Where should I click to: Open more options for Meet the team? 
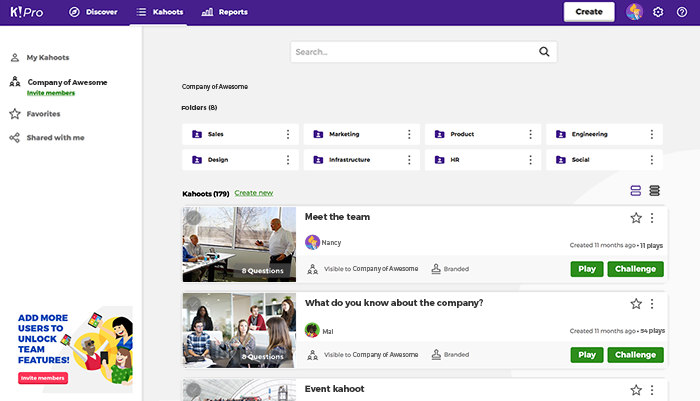[x=652, y=218]
